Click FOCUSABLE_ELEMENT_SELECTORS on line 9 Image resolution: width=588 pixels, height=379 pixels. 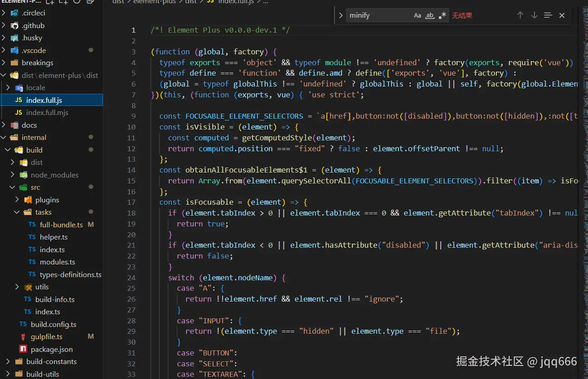tap(244, 116)
